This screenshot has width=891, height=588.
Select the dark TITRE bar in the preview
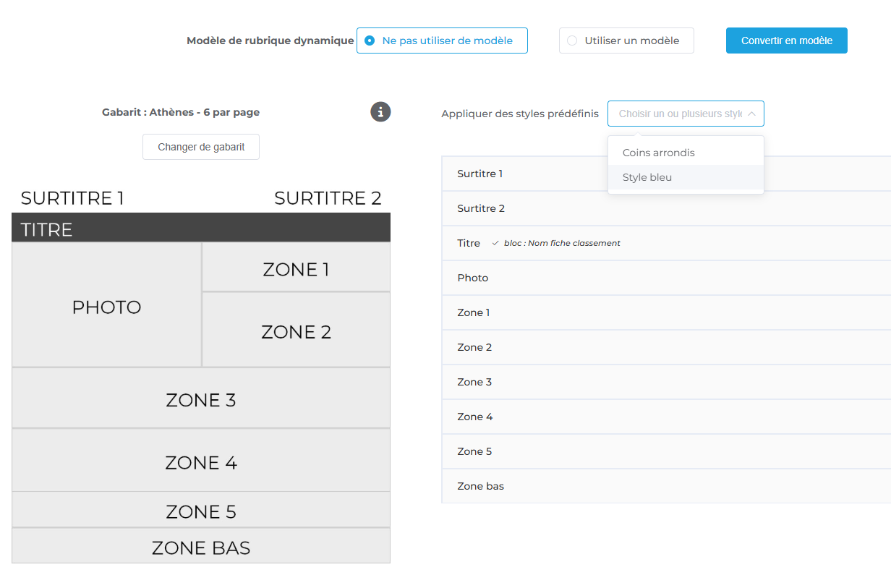pyautogui.click(x=201, y=229)
